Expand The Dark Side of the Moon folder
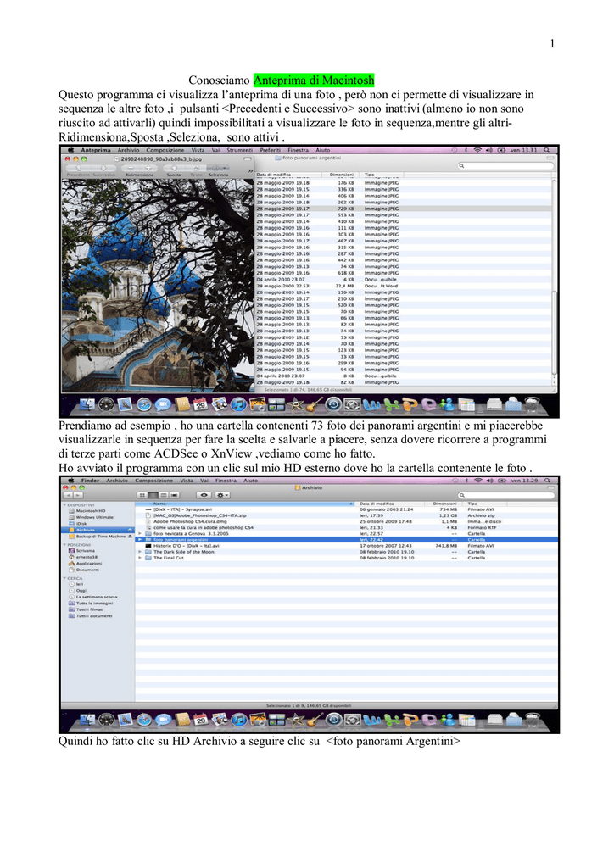 click(139, 552)
